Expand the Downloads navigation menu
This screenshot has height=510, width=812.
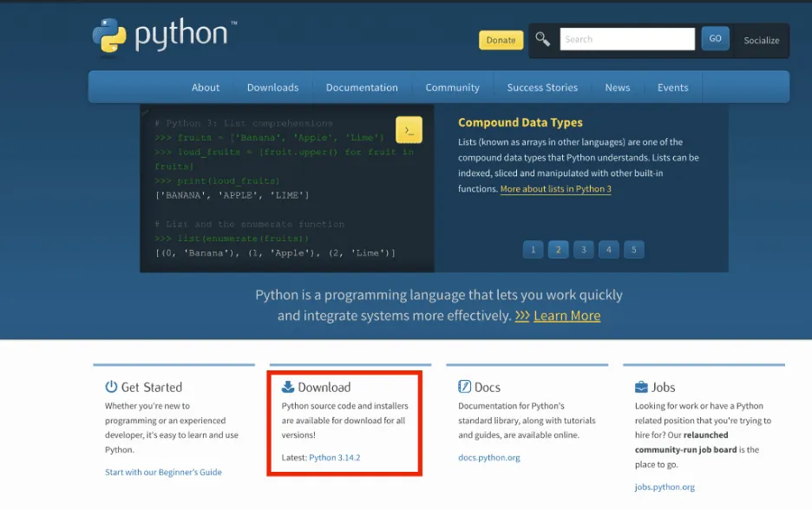(272, 88)
